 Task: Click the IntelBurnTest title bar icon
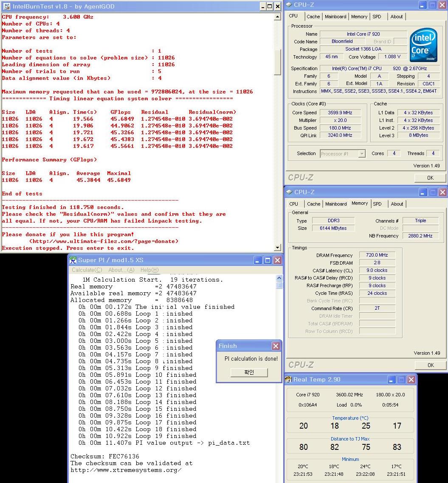(x=6, y=6)
